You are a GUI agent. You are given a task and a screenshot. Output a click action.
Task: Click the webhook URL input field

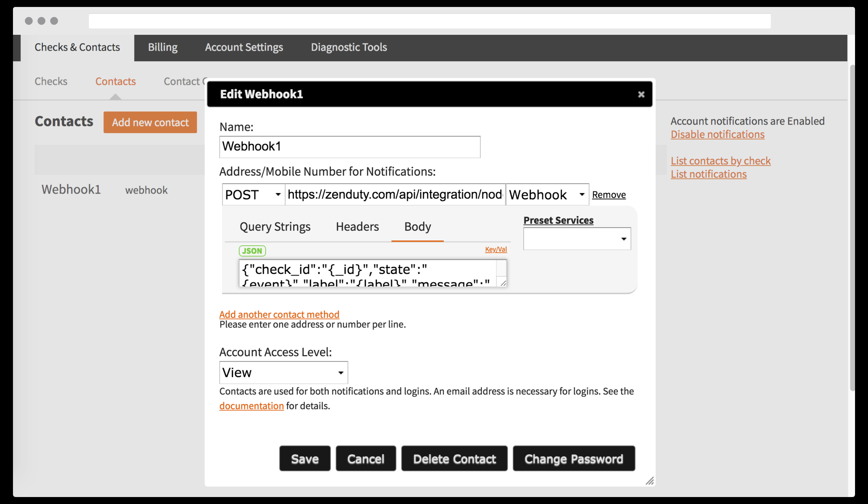[x=395, y=195]
